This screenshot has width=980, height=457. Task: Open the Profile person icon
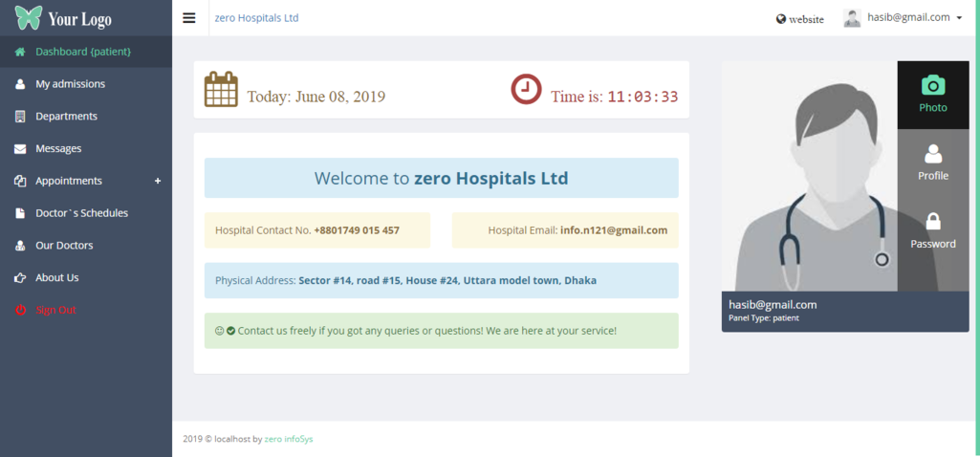933,153
